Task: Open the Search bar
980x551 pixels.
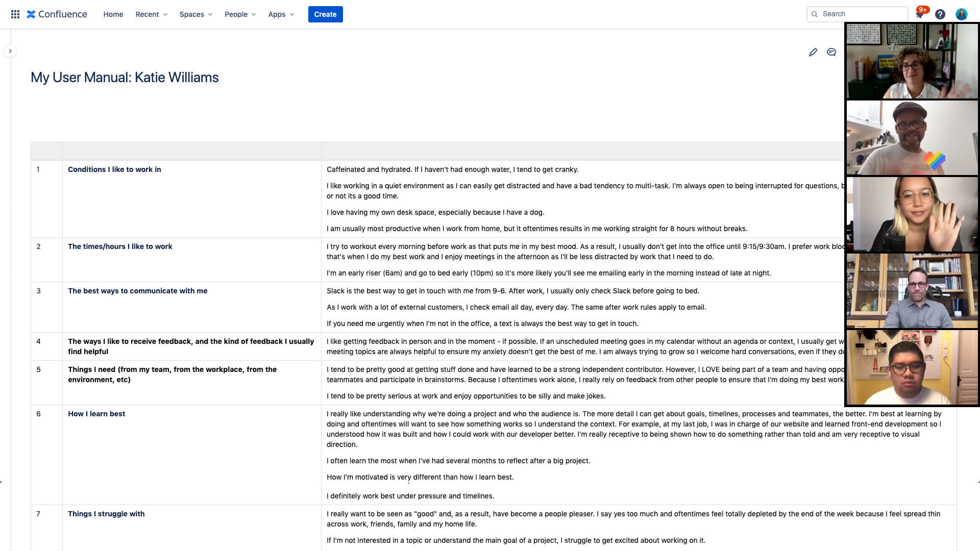Action: (862, 13)
